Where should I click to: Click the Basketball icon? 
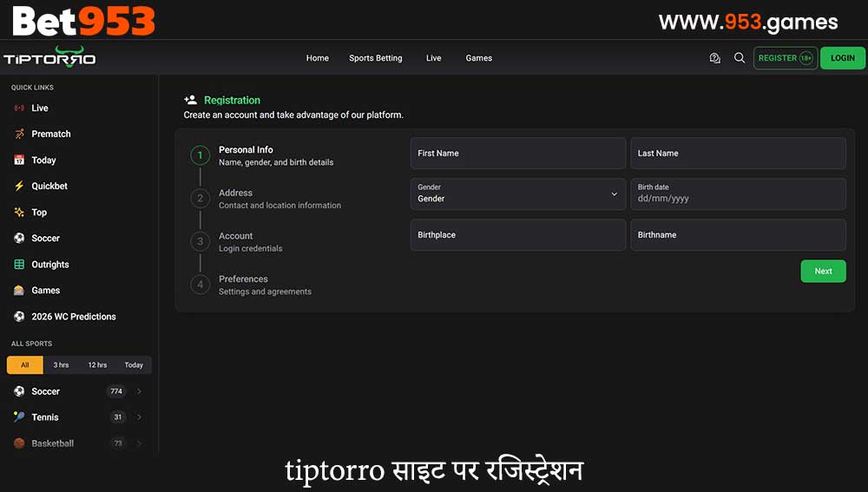19,443
